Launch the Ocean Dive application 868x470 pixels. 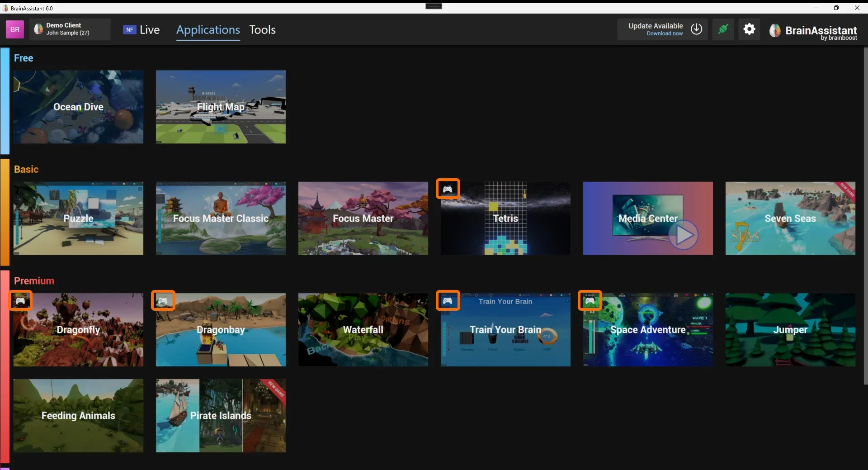pyautogui.click(x=78, y=107)
